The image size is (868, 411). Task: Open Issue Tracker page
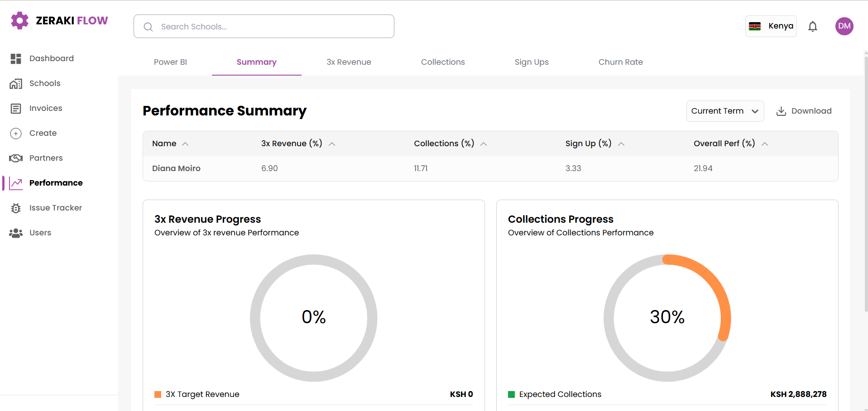coord(56,208)
